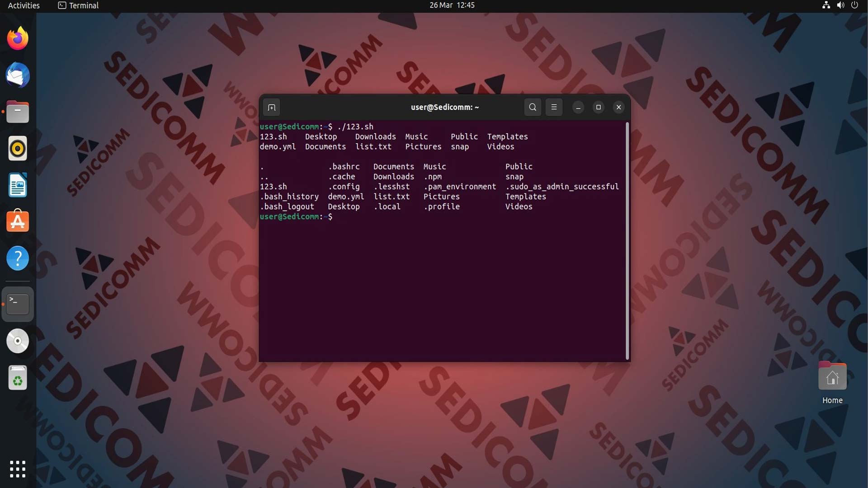Open the Home folder desktop icon
This screenshot has height=488, width=868.
click(832, 383)
